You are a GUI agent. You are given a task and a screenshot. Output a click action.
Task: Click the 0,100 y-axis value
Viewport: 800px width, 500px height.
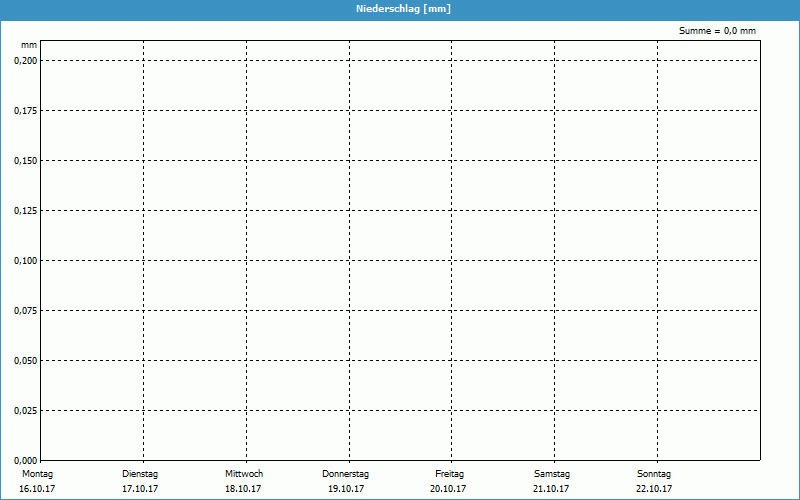pos(26,261)
